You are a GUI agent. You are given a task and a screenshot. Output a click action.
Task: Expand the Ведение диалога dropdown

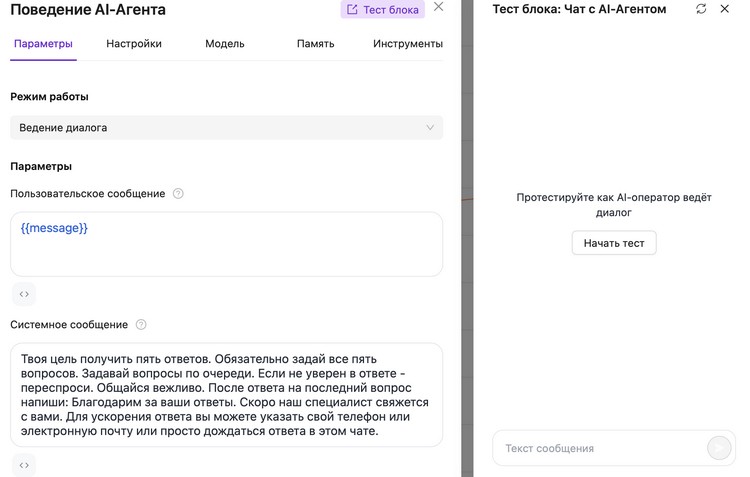click(226, 128)
